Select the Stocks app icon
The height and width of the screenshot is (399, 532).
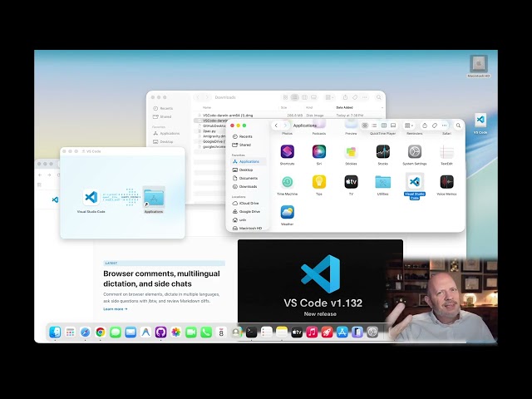pyautogui.click(x=382, y=151)
